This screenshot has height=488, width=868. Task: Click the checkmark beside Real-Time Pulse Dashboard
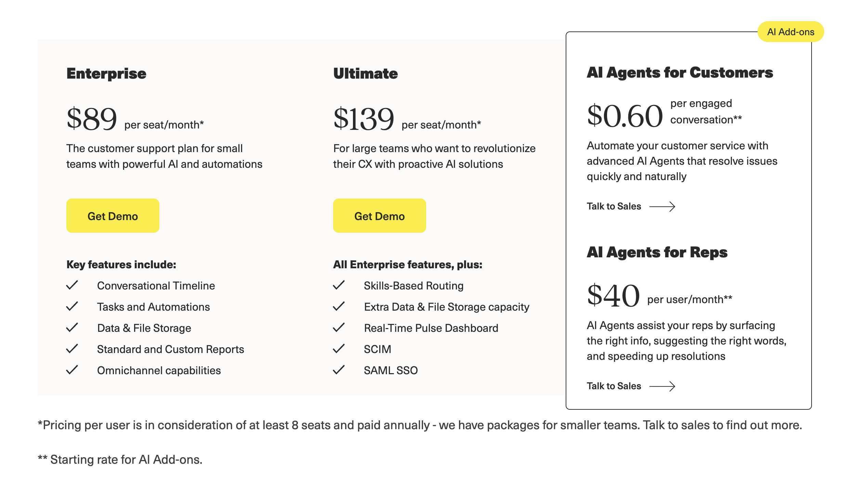click(x=339, y=328)
